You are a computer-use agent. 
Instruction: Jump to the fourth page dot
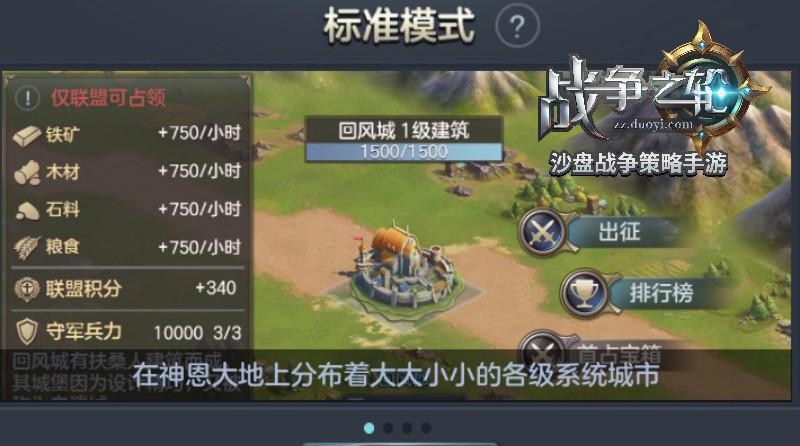[426, 428]
